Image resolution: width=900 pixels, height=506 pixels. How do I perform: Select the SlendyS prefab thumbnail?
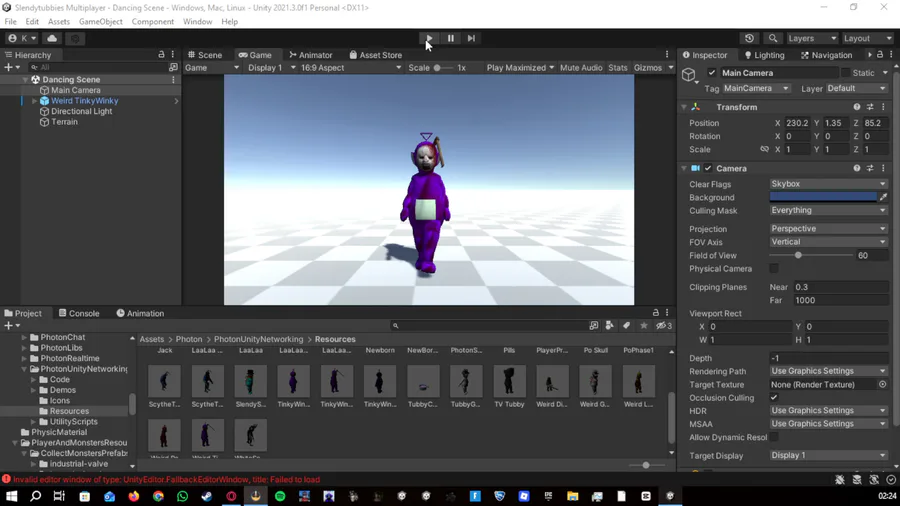250,381
